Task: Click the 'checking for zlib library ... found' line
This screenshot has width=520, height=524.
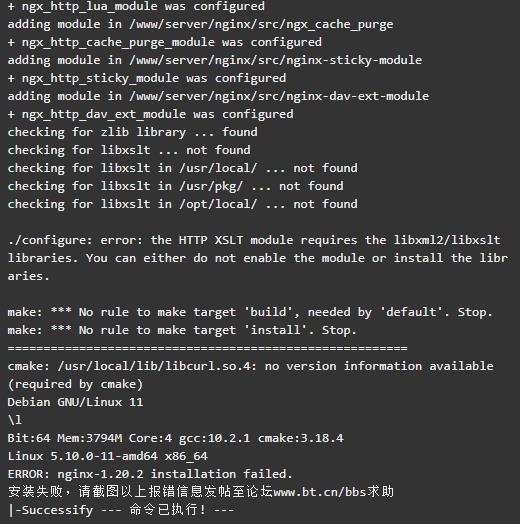Action: pyautogui.click(x=132, y=132)
